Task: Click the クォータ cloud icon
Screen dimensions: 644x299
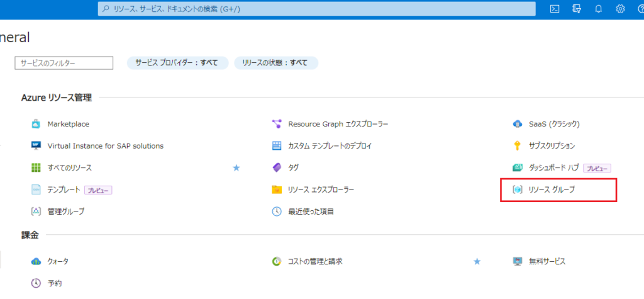Action: [x=36, y=261]
